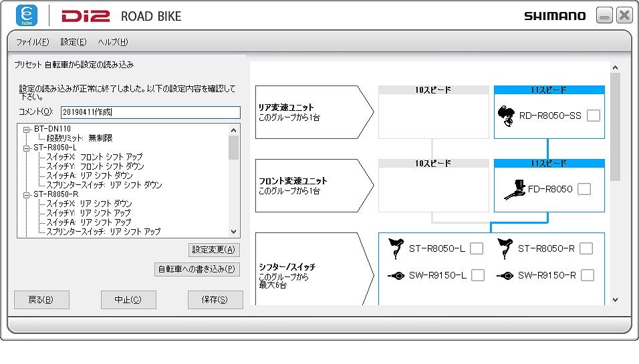The height and width of the screenshot is (364, 639).
Task: Click the E-tube logo icon
Action: tap(27, 15)
